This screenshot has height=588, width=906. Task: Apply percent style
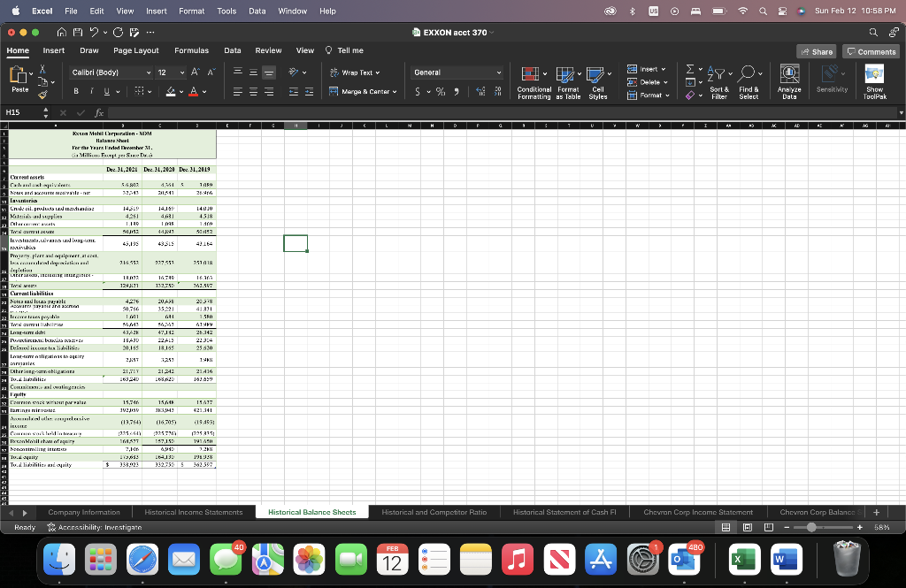pyautogui.click(x=441, y=91)
